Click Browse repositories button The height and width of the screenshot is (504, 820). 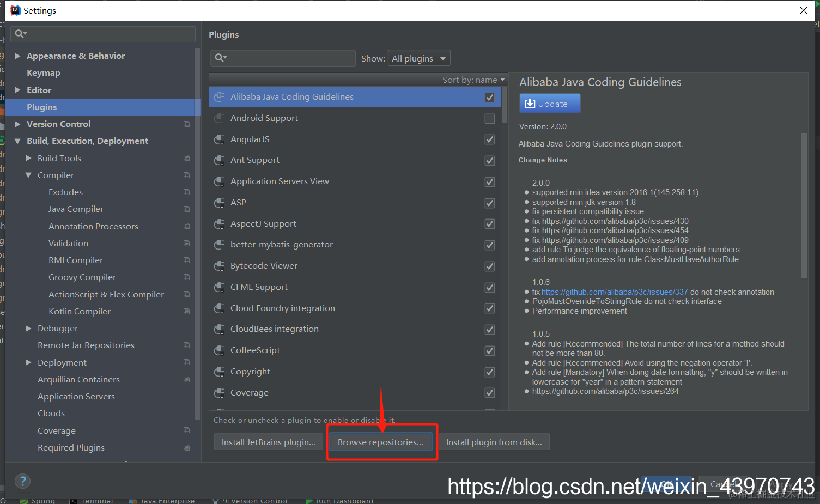point(380,442)
